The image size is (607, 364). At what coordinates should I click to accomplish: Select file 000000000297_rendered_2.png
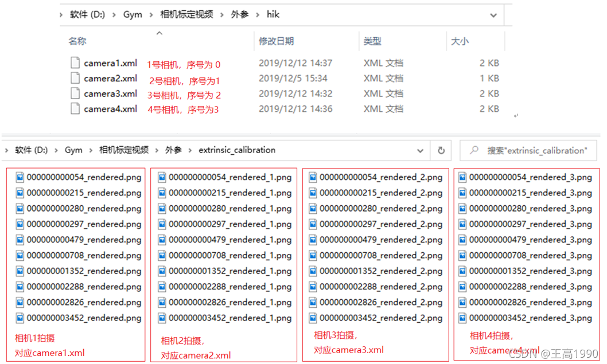[381, 224]
